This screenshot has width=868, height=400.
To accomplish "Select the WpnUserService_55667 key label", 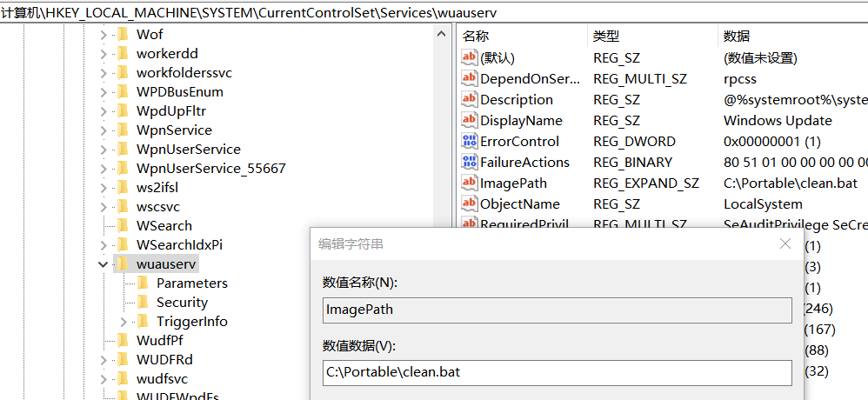I will click(x=210, y=168).
